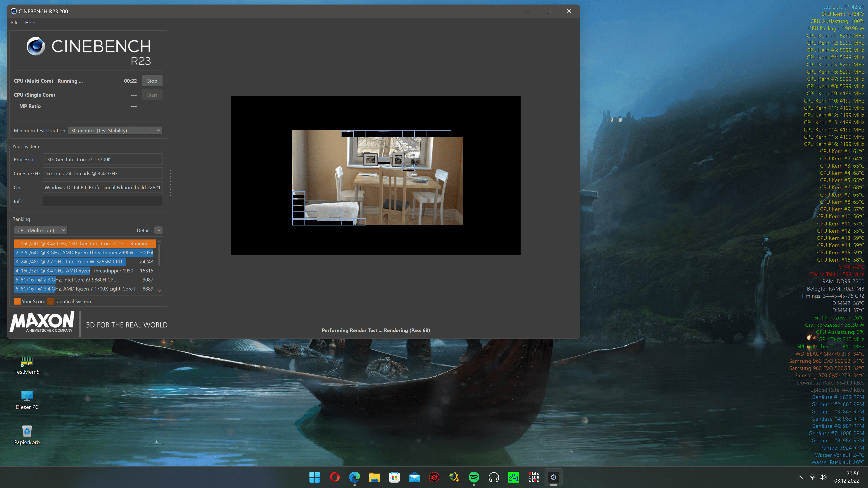This screenshot has width=868, height=488.
Task: Click the empty Info input field
Action: (102, 201)
